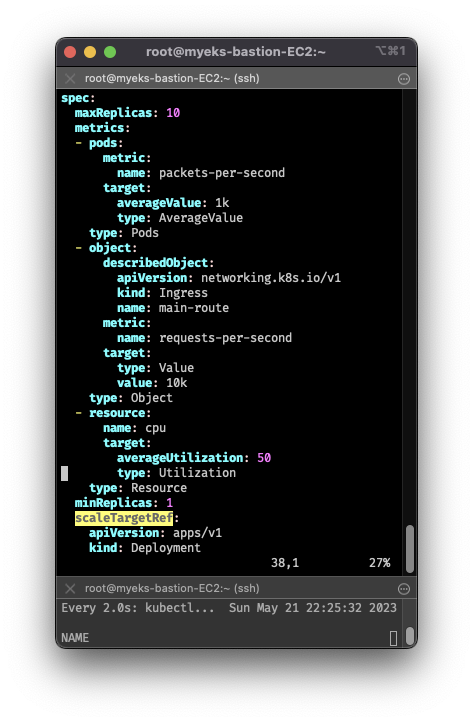Viewport: 473px width, 722px height.
Task: Click the timestamp Sun May 21 22:25:32 2023
Action: click(313, 608)
